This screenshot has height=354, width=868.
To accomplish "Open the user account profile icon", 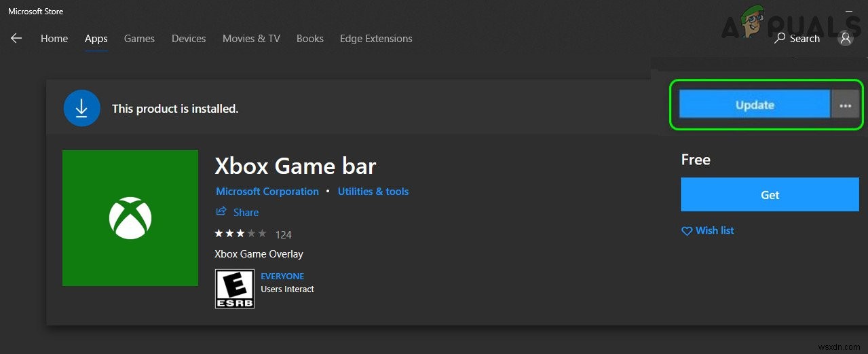I will pos(846,39).
